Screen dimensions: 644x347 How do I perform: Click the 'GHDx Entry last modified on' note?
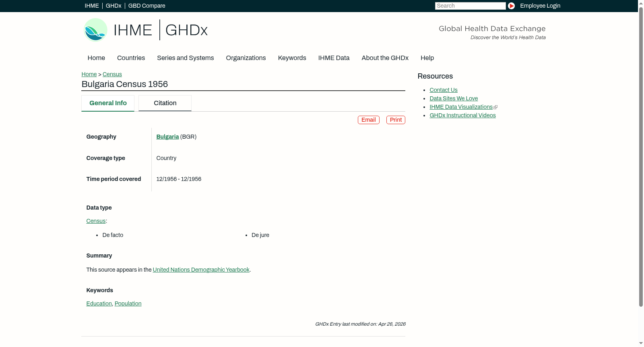(x=360, y=324)
